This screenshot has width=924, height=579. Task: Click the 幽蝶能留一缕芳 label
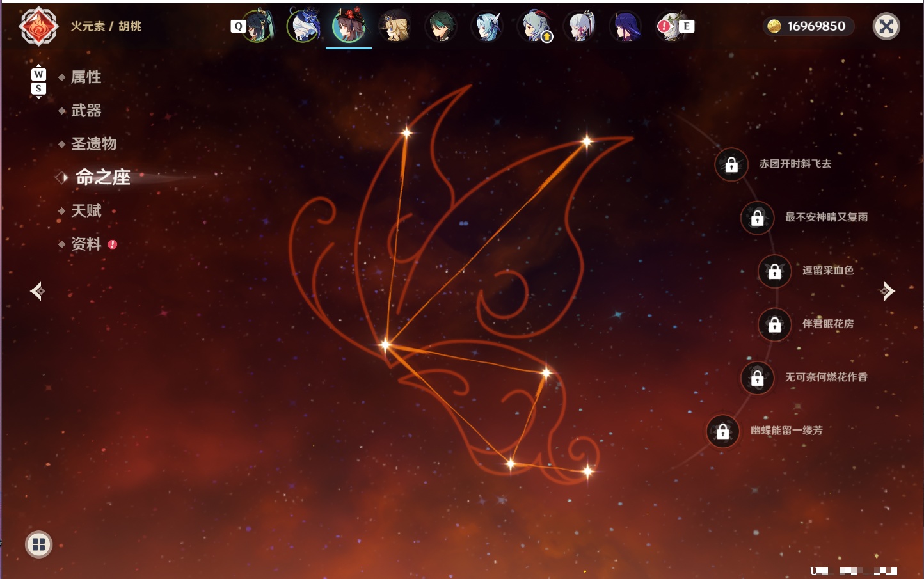point(786,431)
